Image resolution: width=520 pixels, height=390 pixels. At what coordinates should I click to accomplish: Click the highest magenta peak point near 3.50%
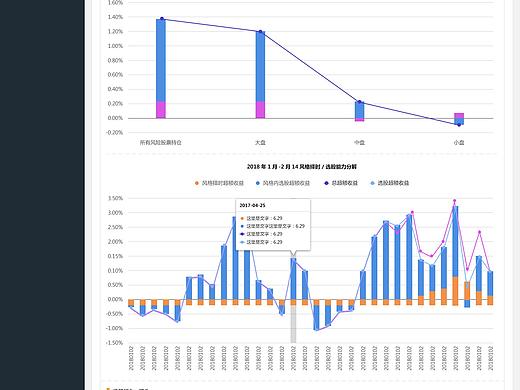454,201
